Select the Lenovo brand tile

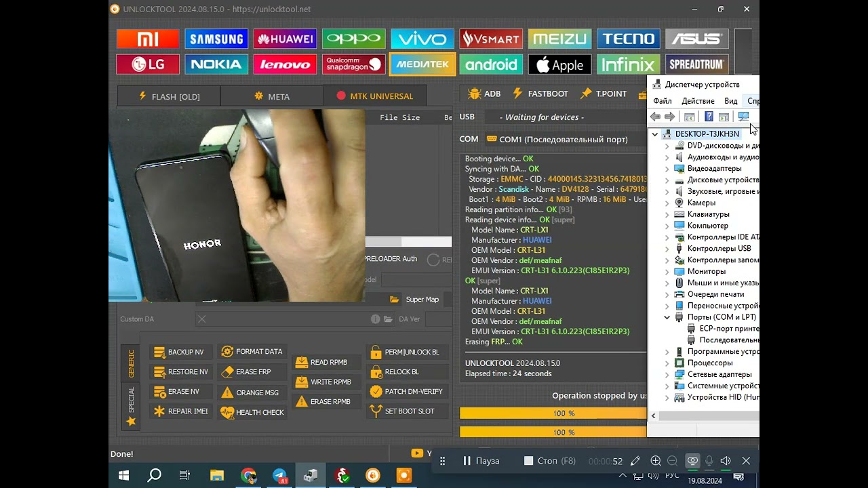pyautogui.click(x=285, y=64)
